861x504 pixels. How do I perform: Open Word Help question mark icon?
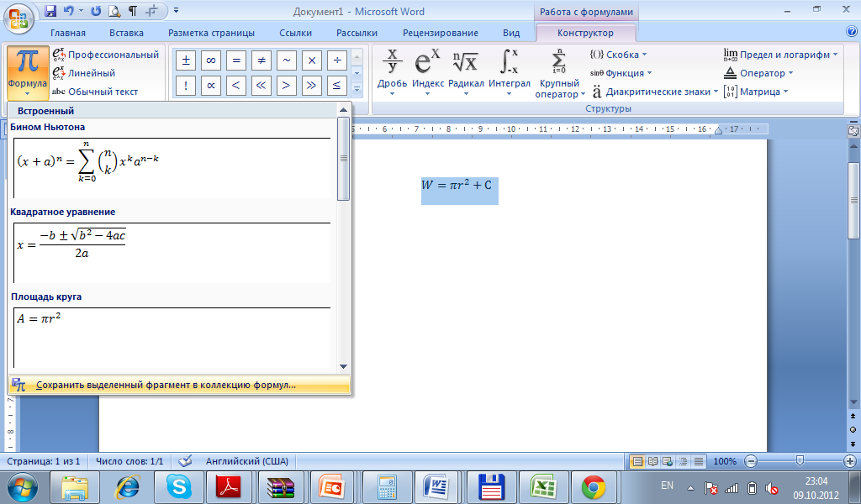coord(852,32)
